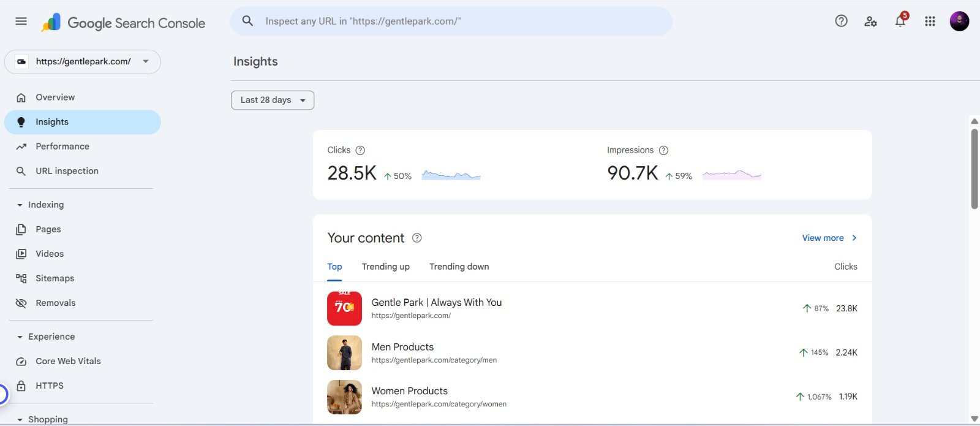Click the Men Products thumbnail
The height and width of the screenshot is (426, 980).
pyautogui.click(x=344, y=352)
